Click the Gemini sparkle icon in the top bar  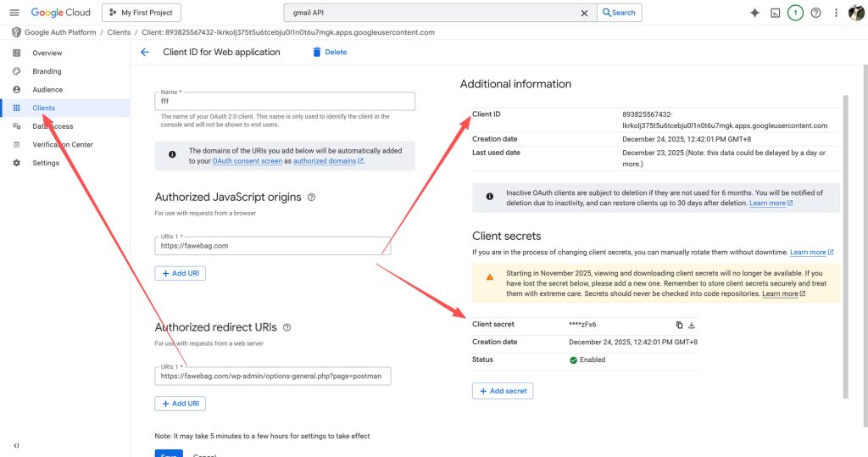click(x=754, y=13)
